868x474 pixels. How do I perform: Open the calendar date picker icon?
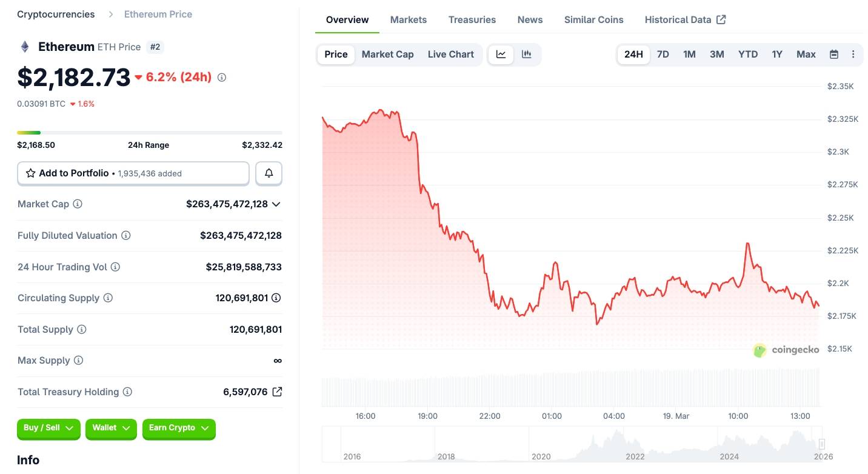[833, 54]
